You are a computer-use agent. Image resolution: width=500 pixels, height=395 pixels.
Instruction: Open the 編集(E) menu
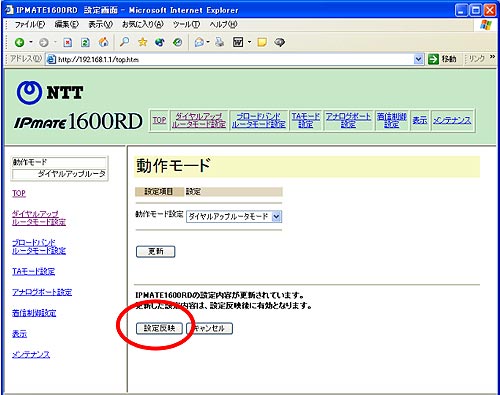(66, 24)
